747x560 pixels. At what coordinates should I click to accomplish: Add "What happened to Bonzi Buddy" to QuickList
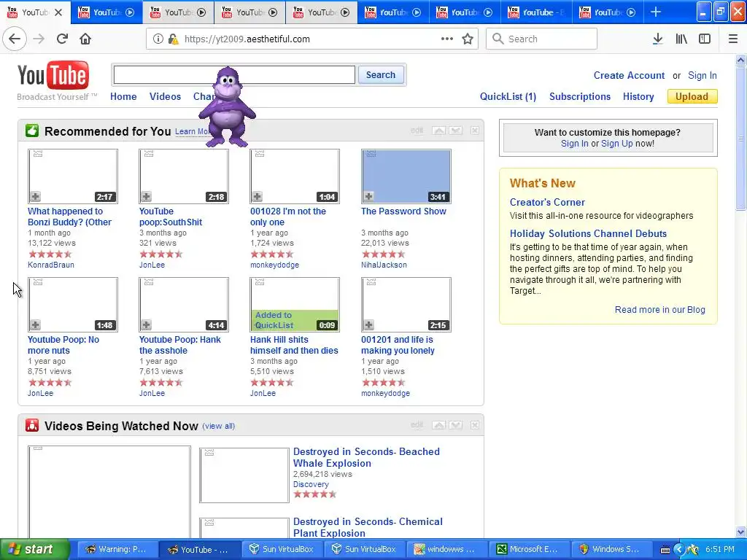tap(35, 197)
